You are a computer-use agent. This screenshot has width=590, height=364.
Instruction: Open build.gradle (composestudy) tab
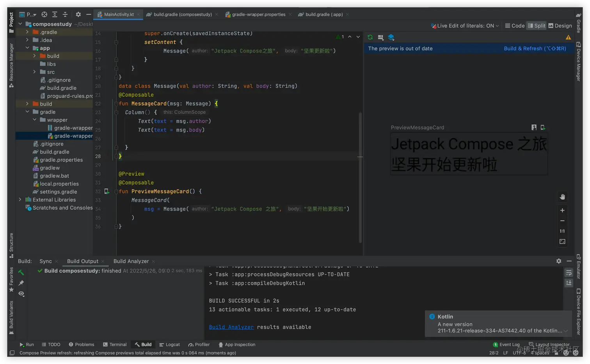click(183, 14)
